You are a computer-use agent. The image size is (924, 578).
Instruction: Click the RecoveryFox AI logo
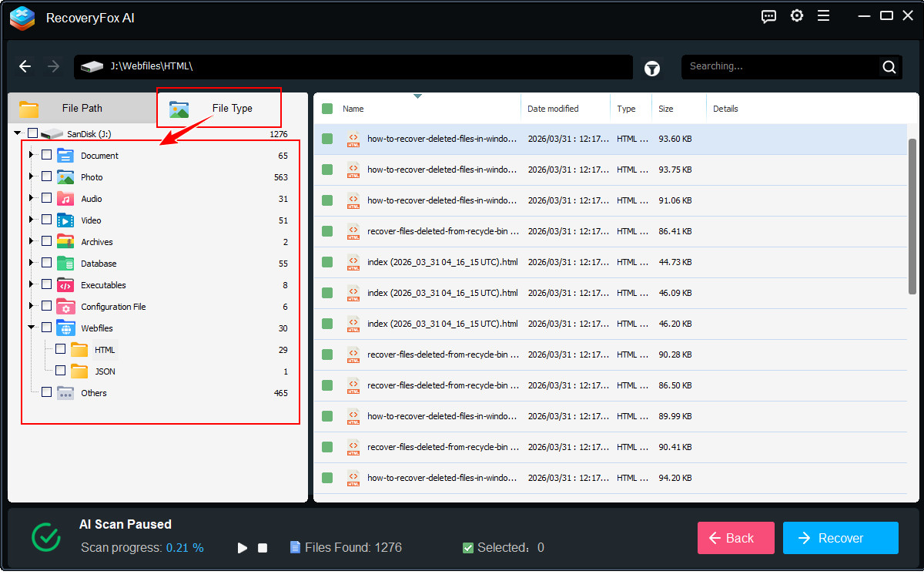(22, 18)
